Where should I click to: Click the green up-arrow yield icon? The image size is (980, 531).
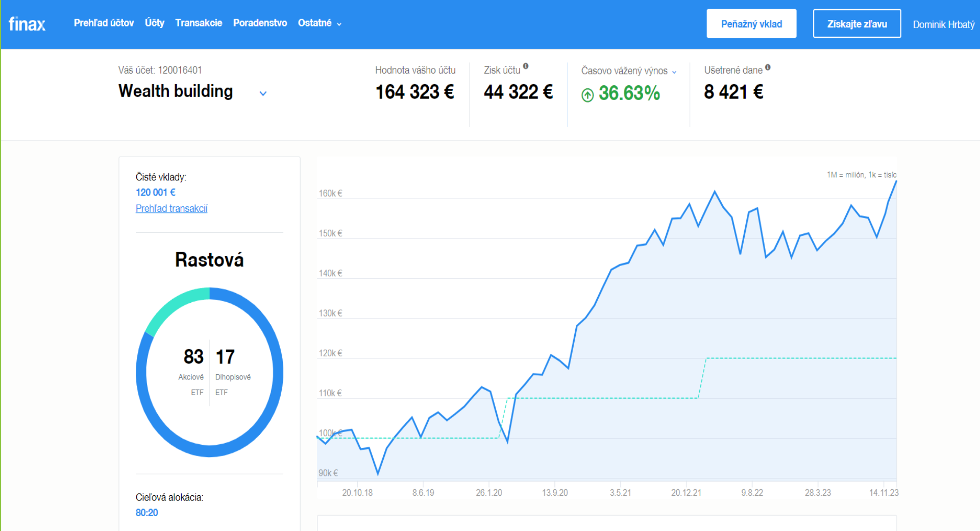[587, 95]
